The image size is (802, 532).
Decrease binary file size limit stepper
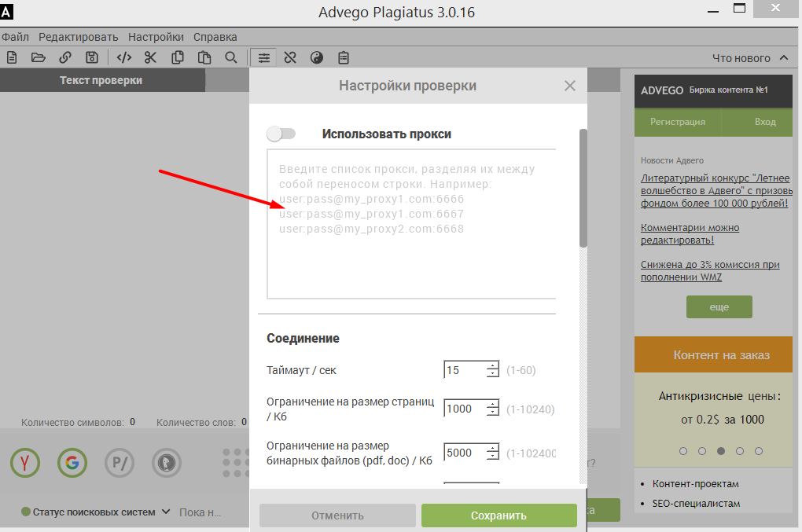(x=492, y=457)
